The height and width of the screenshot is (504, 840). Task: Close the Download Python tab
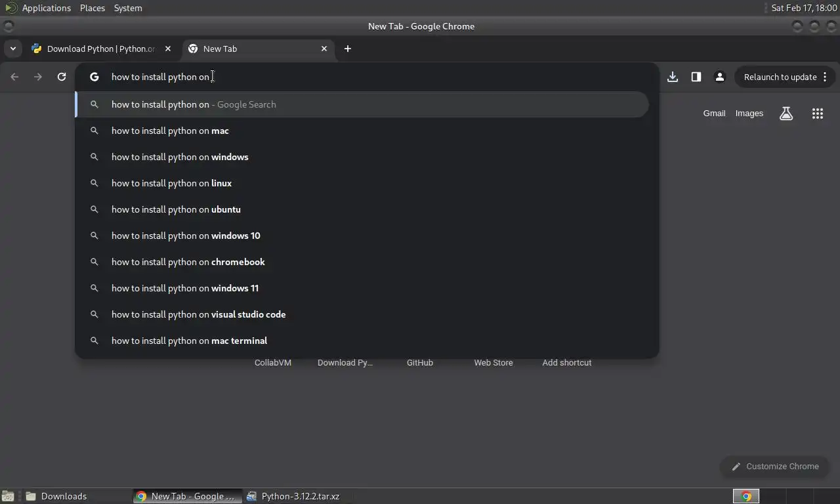[168, 49]
